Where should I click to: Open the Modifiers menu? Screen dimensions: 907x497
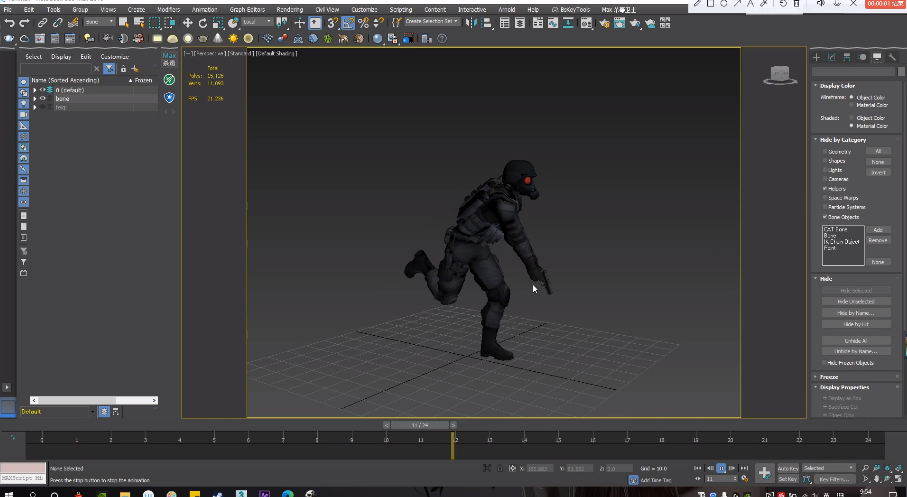(169, 10)
